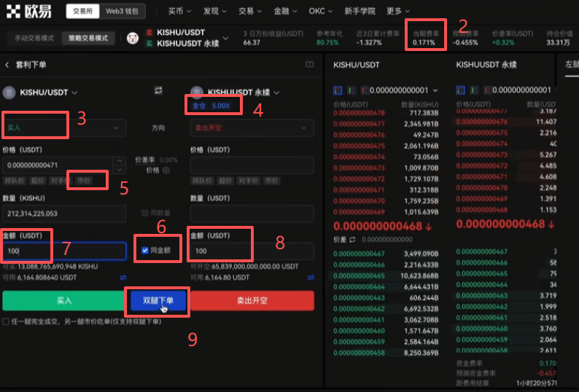Open the 金融 menu
The image size is (579, 392).
click(285, 11)
